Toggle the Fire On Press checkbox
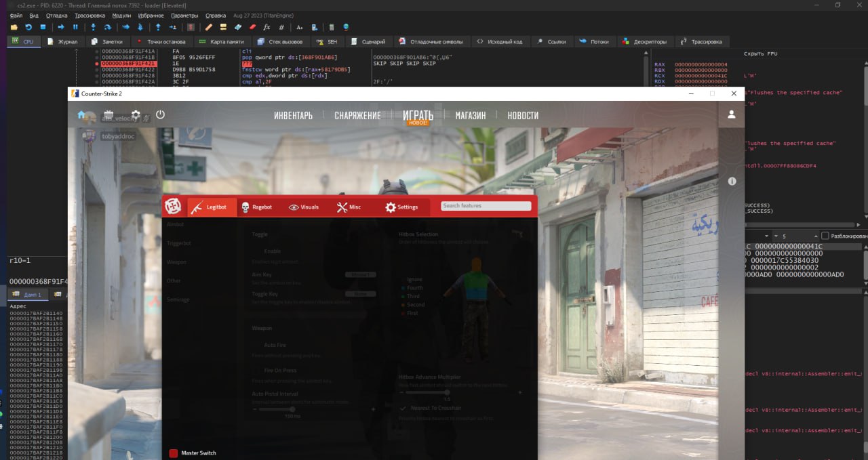The width and height of the screenshot is (868, 460). click(256, 371)
